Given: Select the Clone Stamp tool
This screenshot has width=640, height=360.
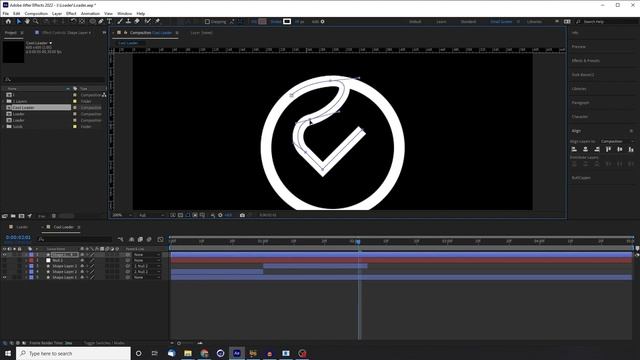Looking at the screenshot, I should (x=128, y=21).
